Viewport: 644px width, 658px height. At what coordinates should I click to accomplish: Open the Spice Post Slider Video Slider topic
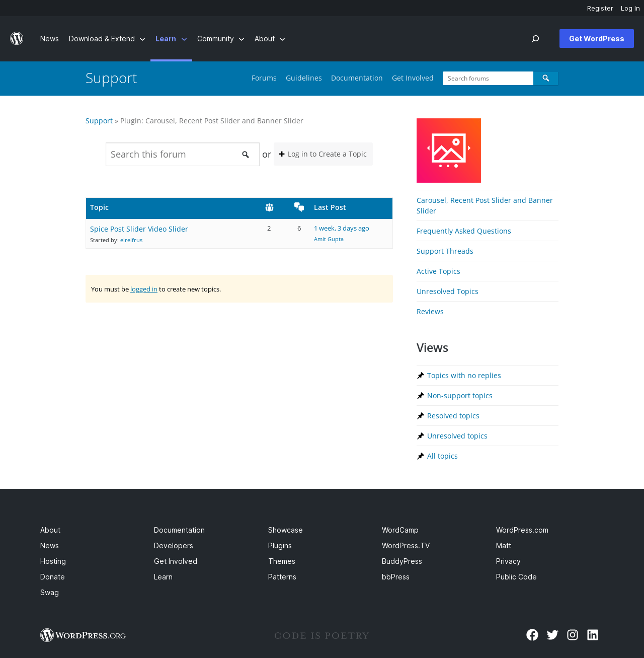(139, 229)
